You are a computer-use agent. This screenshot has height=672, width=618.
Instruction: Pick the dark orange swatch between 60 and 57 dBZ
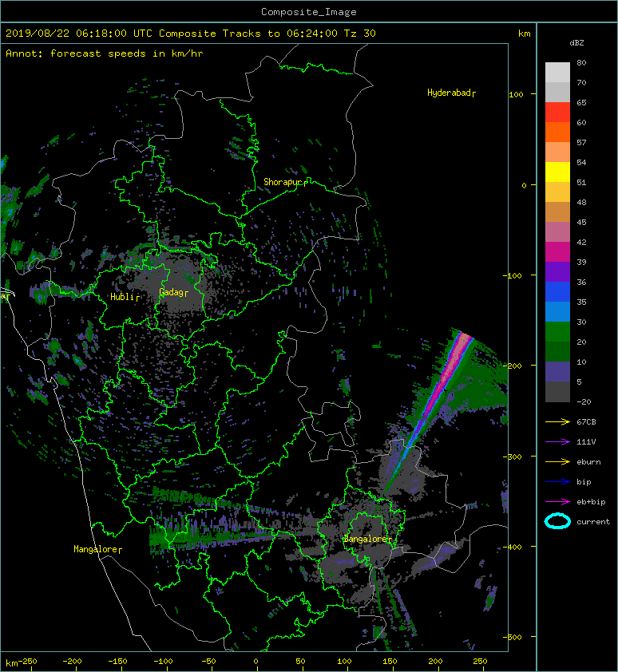557,132
